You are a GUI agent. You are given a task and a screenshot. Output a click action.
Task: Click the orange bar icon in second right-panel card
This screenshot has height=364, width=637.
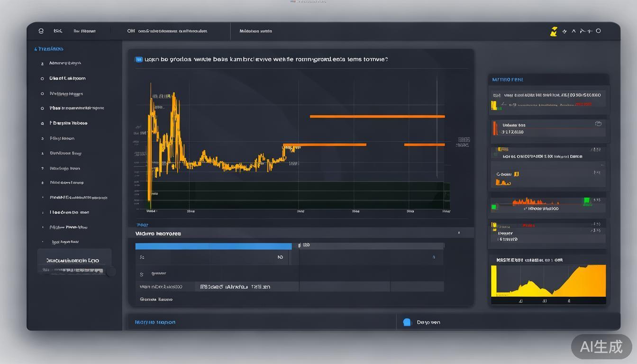(x=495, y=128)
